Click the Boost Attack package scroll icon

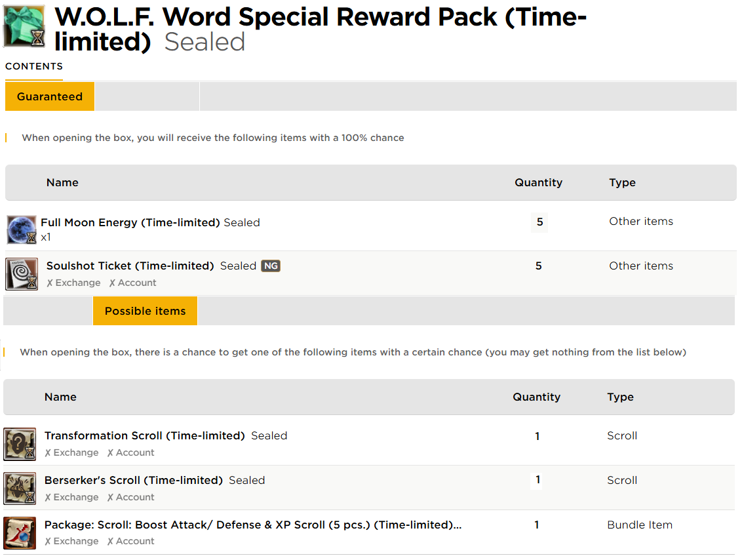pos(20,533)
